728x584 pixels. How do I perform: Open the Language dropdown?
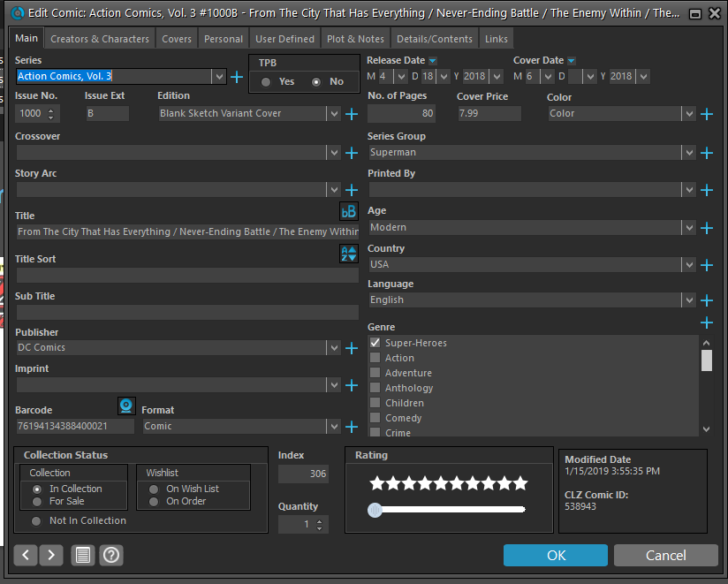pos(689,300)
